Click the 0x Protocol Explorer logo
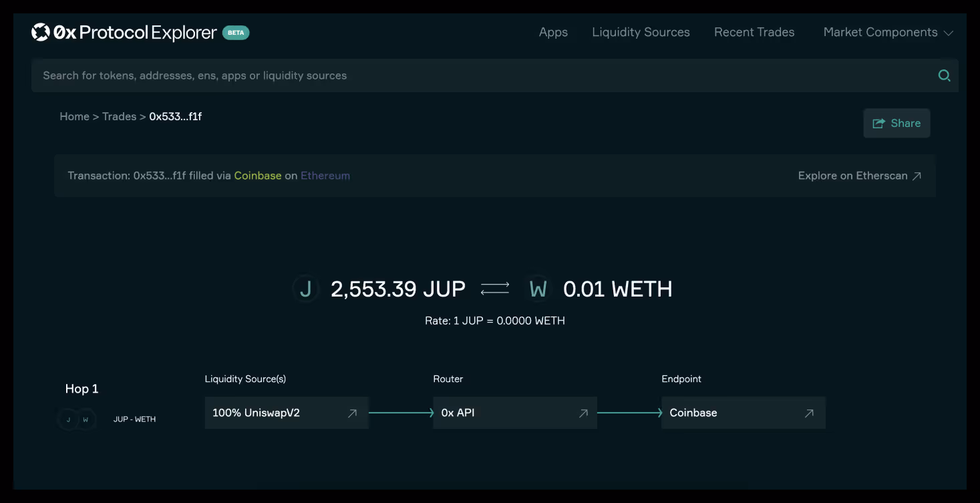Image resolution: width=980 pixels, height=503 pixels. click(x=124, y=32)
